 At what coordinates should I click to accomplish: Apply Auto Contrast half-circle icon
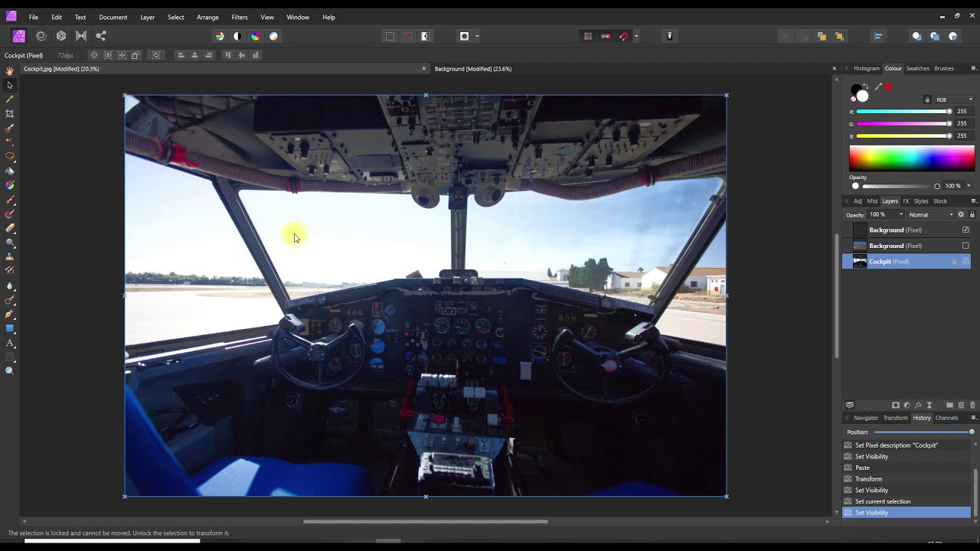pyautogui.click(x=237, y=36)
